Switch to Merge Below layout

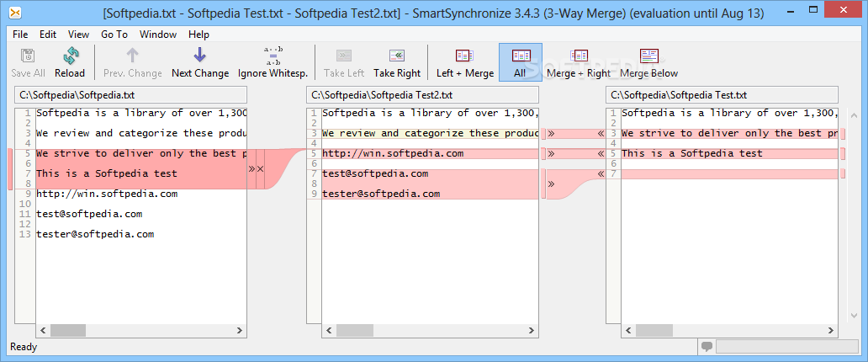[x=648, y=62]
